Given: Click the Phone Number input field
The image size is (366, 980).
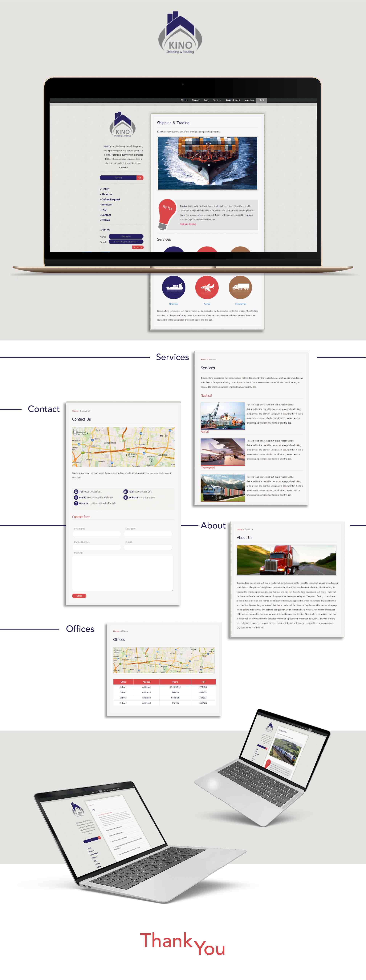Looking at the screenshot, I should click(x=96, y=547).
